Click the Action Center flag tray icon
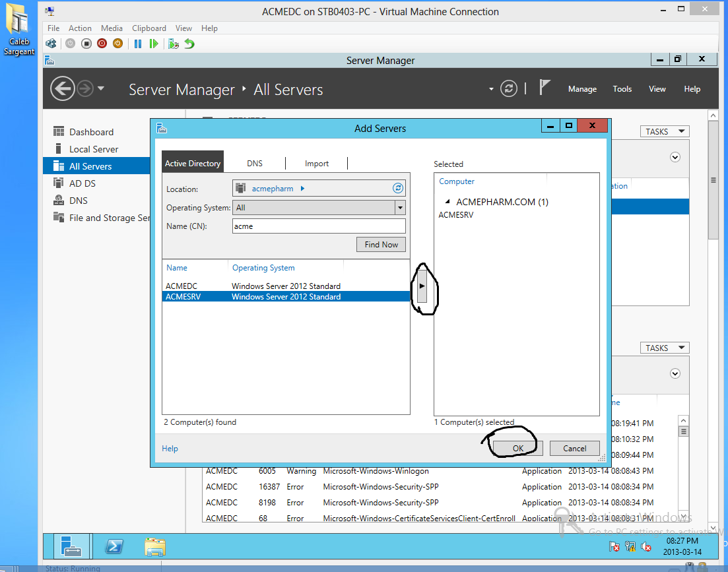The width and height of the screenshot is (728, 572). point(614,546)
